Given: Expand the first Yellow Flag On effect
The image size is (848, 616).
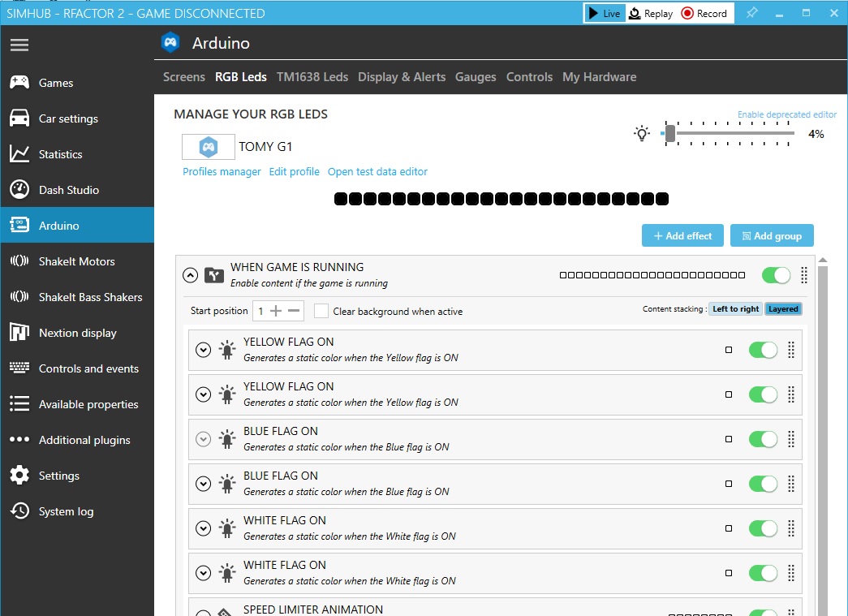Looking at the screenshot, I should tap(204, 350).
